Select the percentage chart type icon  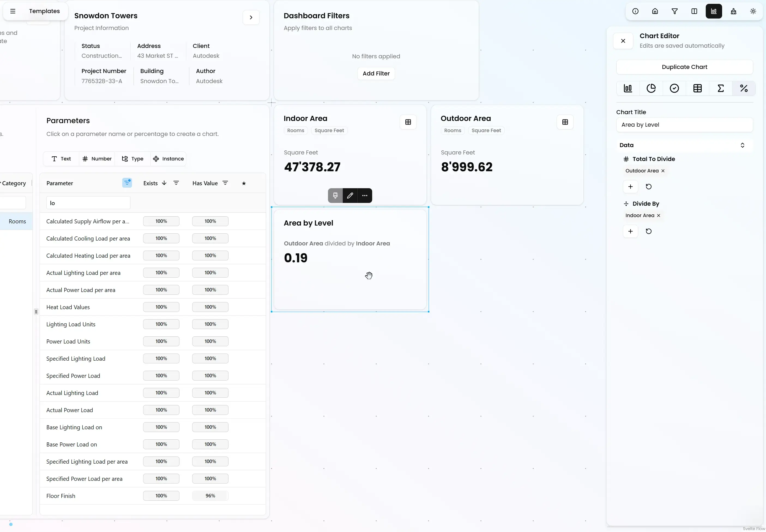[744, 88]
